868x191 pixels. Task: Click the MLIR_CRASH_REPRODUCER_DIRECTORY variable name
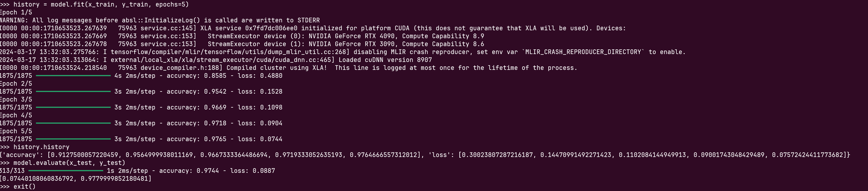coord(583,52)
